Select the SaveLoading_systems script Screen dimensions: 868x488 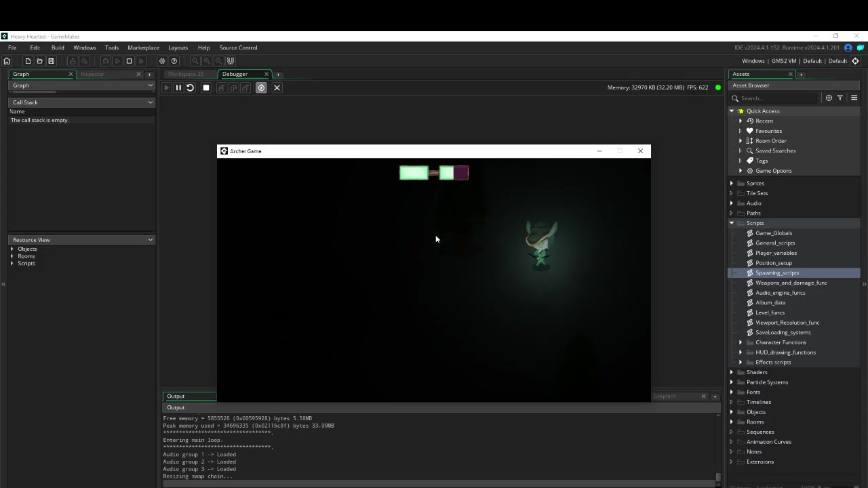[x=783, y=332]
